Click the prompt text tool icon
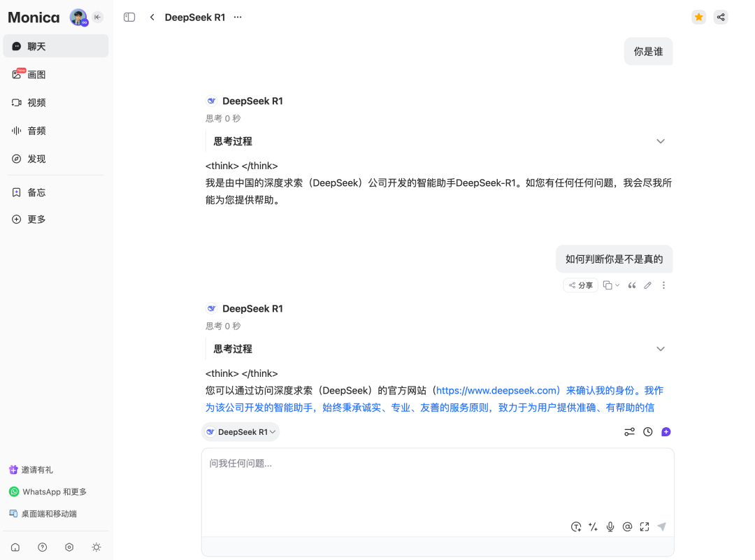755x560 pixels. click(x=576, y=526)
